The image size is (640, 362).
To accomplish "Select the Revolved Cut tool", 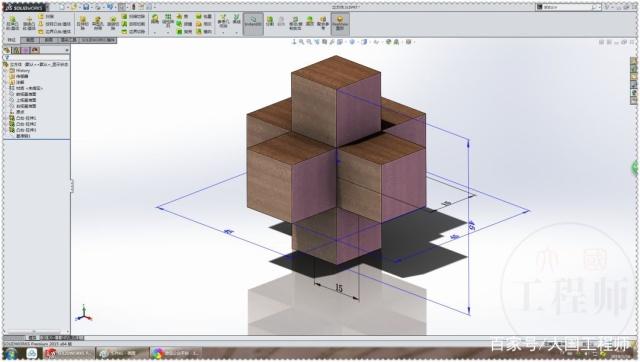I will [113, 22].
